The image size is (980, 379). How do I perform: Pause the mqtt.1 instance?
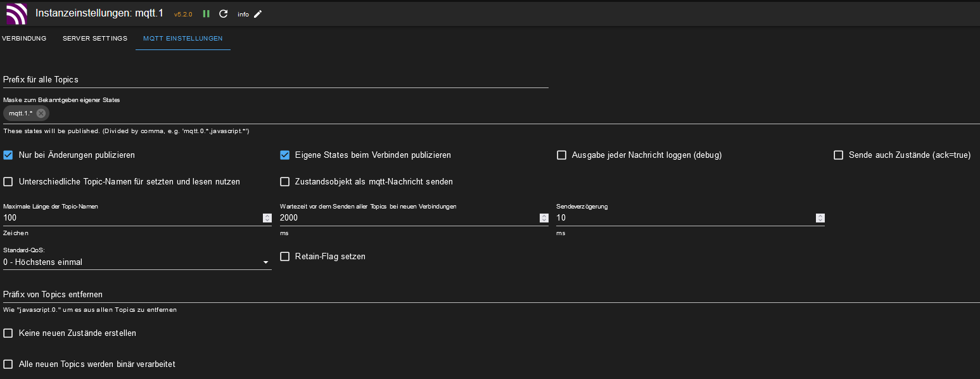coord(207,14)
